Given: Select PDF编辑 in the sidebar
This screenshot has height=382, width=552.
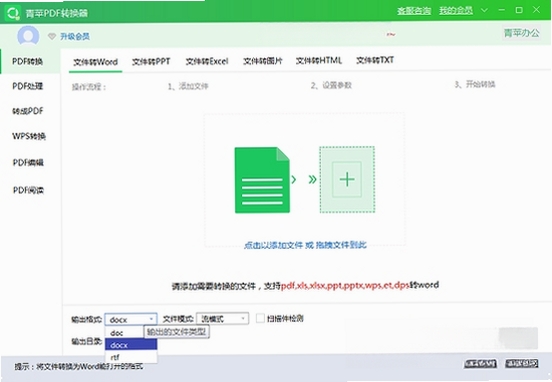Looking at the screenshot, I should pos(28,162).
